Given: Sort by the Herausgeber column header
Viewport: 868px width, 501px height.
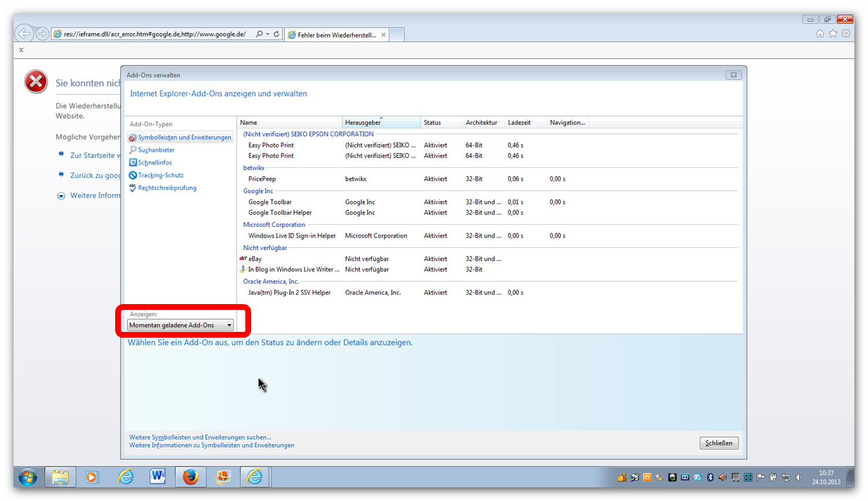Looking at the screenshot, I should pyautogui.click(x=381, y=123).
